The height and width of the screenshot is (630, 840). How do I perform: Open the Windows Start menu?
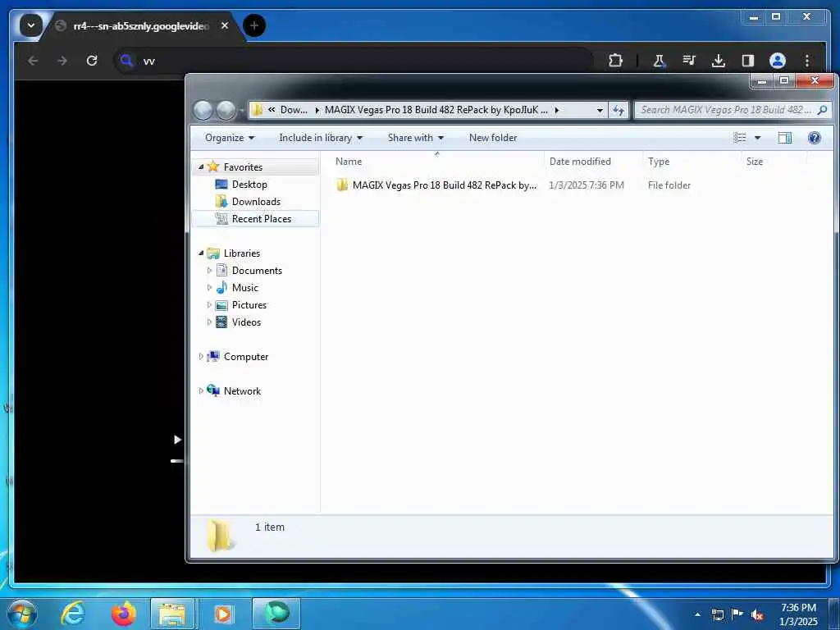pyautogui.click(x=22, y=614)
